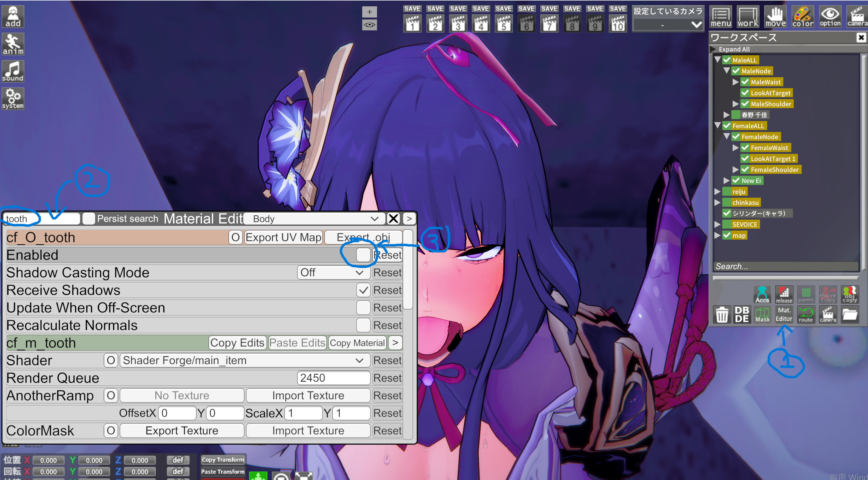
Task: Click SAVE above slot 2
Action: pyautogui.click(x=435, y=8)
